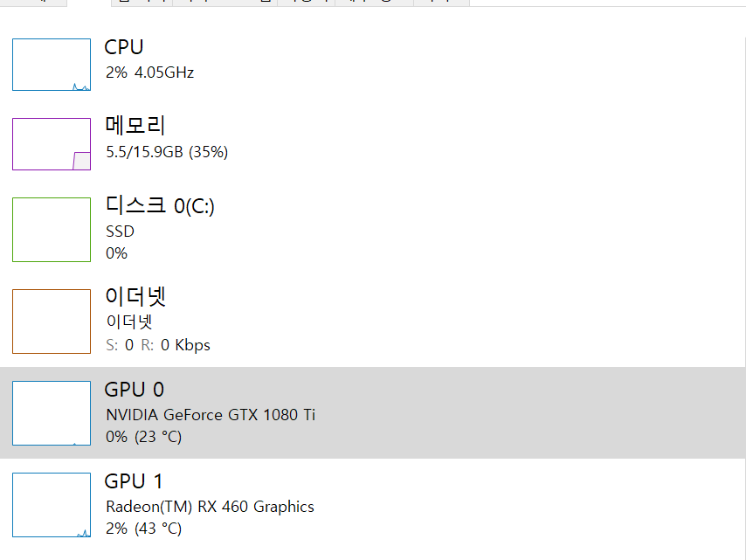Select the Radeon(TM) RX 460 Graphics text
746x560 pixels.
pos(210,507)
